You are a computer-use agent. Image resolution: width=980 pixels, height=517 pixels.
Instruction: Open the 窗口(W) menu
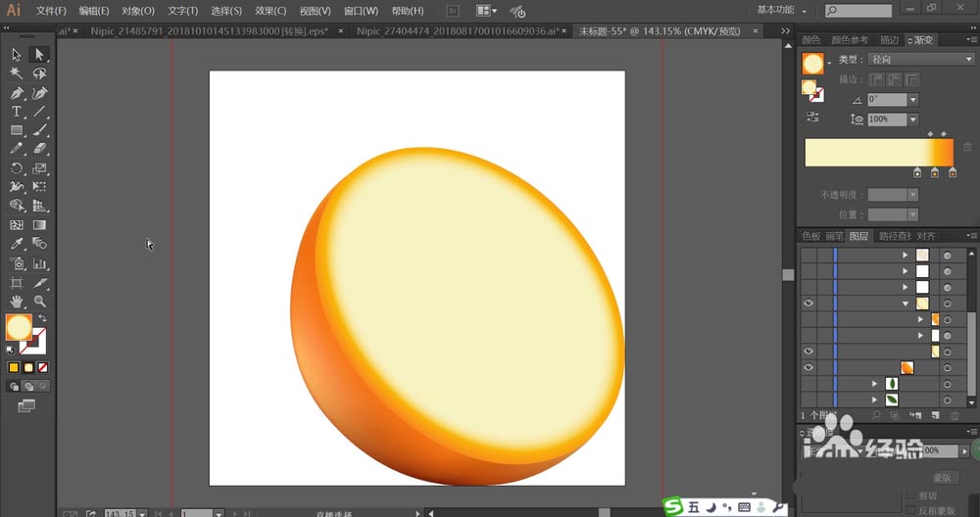[362, 11]
